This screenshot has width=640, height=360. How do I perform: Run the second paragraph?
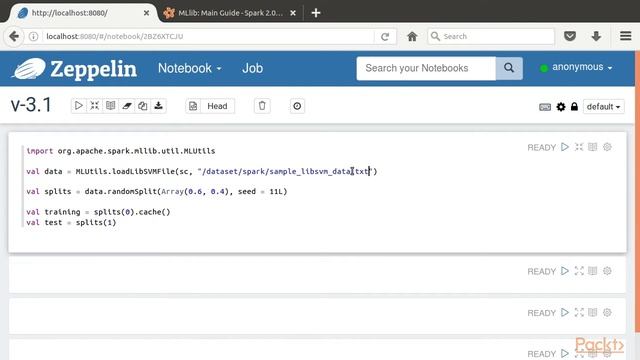click(565, 271)
